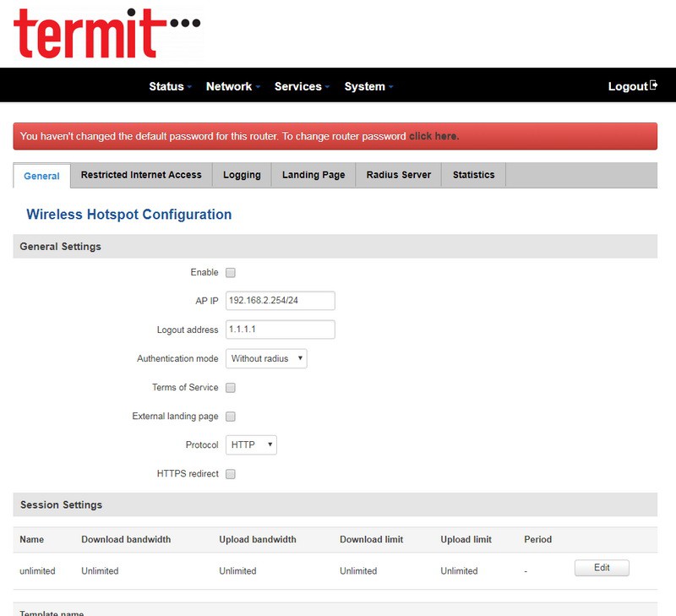Click into the AP IP field
This screenshot has height=616, width=676.
coord(280,301)
